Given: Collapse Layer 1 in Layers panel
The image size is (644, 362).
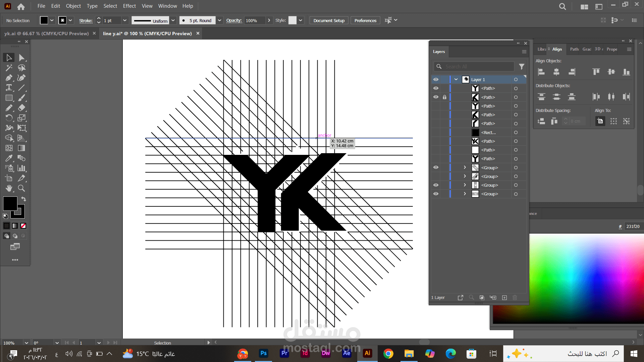Looking at the screenshot, I should (x=456, y=79).
